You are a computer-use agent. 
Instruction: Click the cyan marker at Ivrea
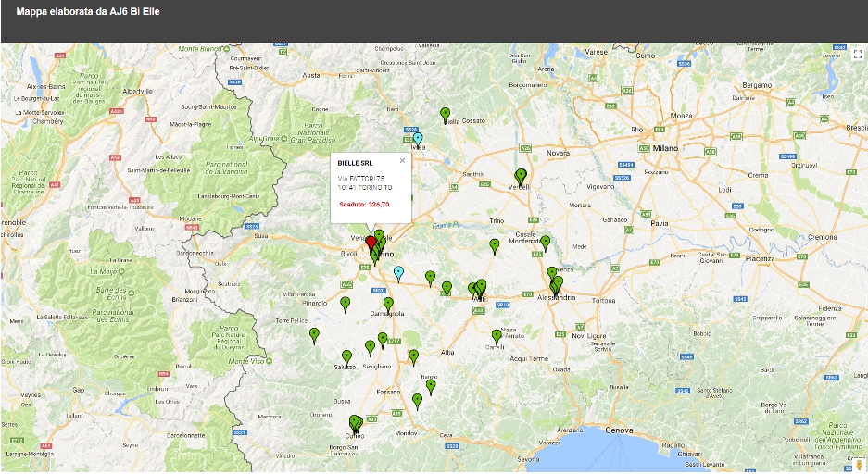coord(418,140)
